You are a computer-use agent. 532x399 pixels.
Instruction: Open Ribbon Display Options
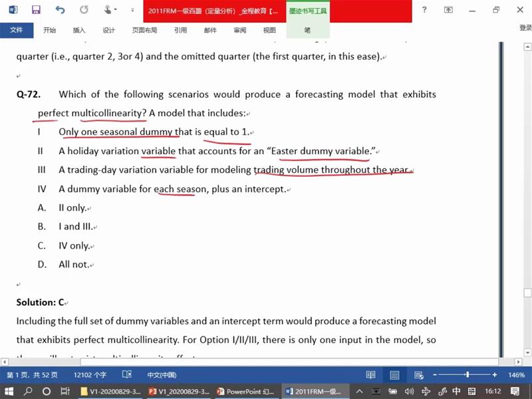(448, 10)
